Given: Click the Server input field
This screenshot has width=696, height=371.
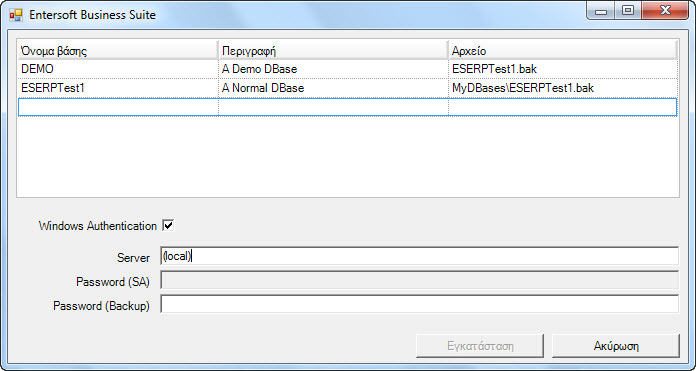Looking at the screenshot, I should click(419, 257).
